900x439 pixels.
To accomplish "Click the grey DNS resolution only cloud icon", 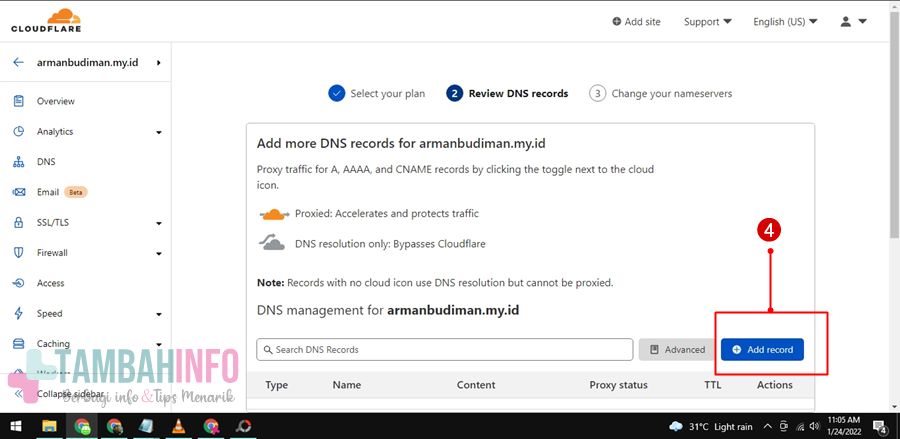I will [x=272, y=243].
